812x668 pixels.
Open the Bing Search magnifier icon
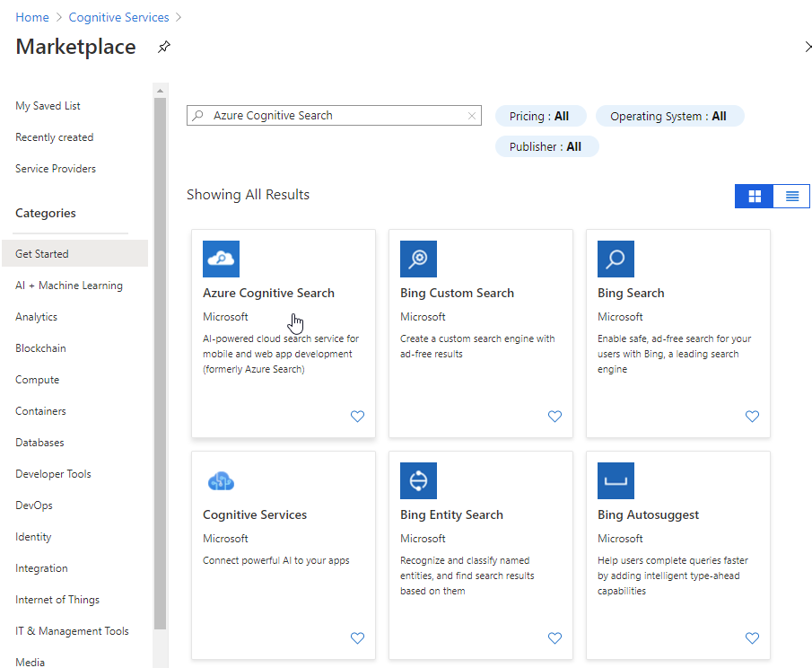[x=616, y=259]
